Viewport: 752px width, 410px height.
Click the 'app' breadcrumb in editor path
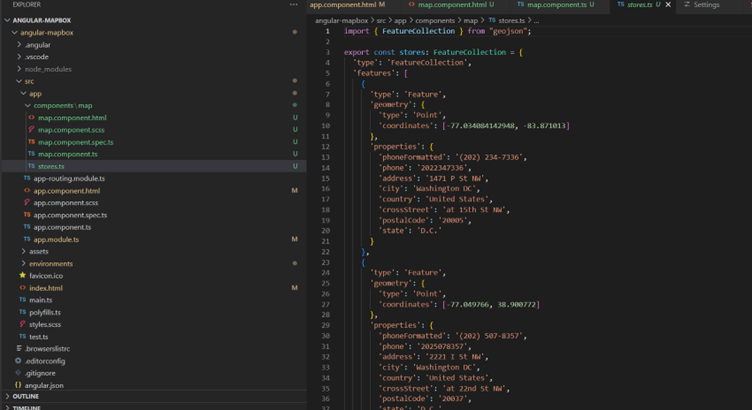pos(400,20)
